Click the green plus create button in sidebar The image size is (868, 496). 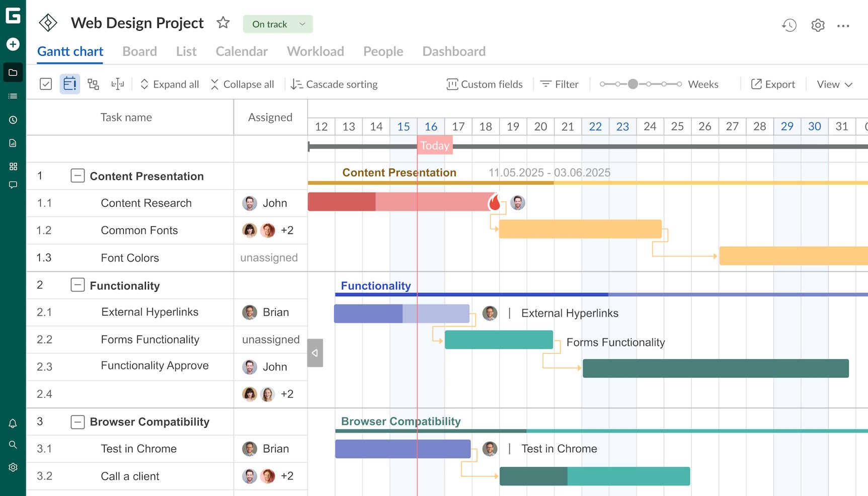click(x=13, y=44)
